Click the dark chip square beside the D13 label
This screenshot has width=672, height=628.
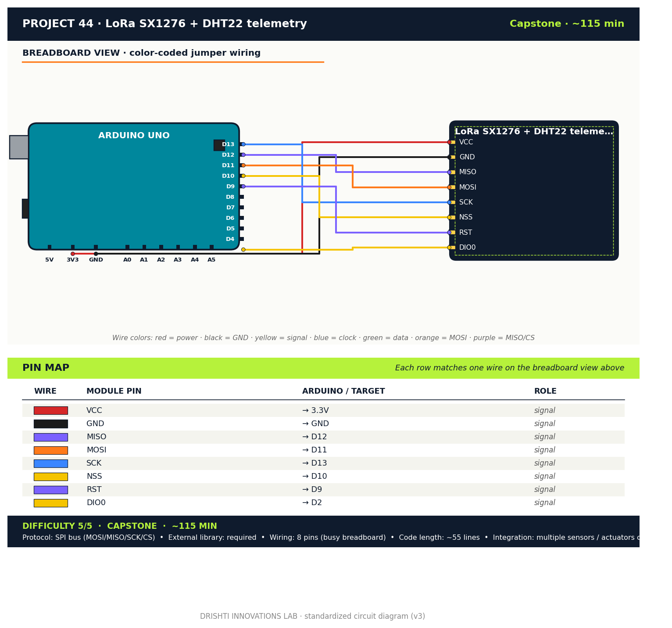pyautogui.click(x=219, y=145)
